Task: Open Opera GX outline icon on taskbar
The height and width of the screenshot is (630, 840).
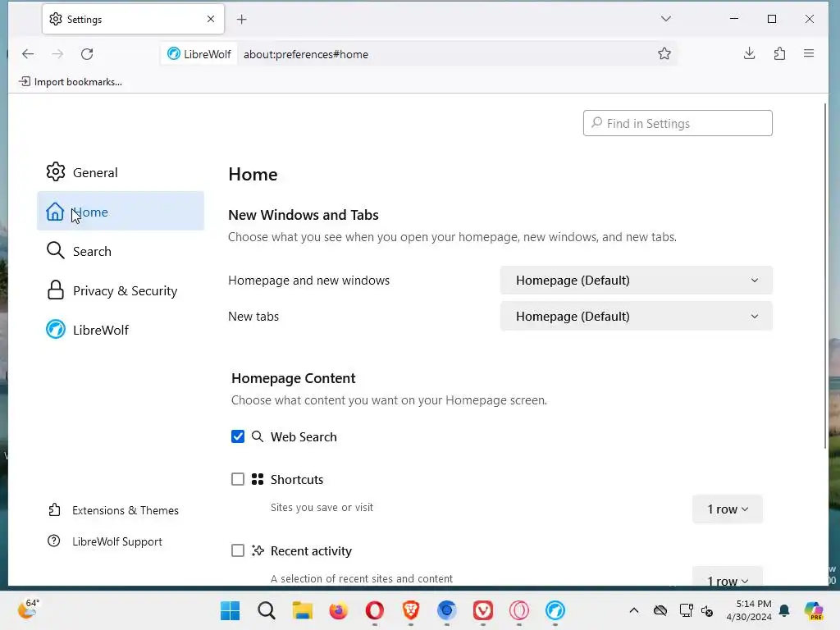Action: tap(519, 610)
